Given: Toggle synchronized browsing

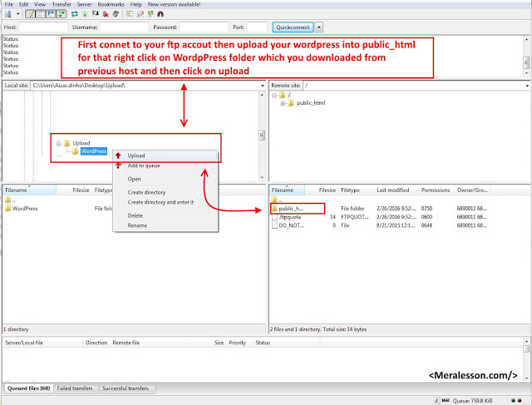Looking at the screenshot, I should 150,14.
